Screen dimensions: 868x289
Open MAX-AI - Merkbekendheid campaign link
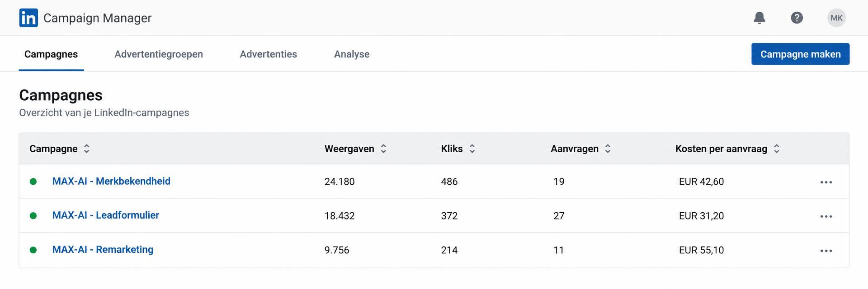pyautogui.click(x=111, y=181)
